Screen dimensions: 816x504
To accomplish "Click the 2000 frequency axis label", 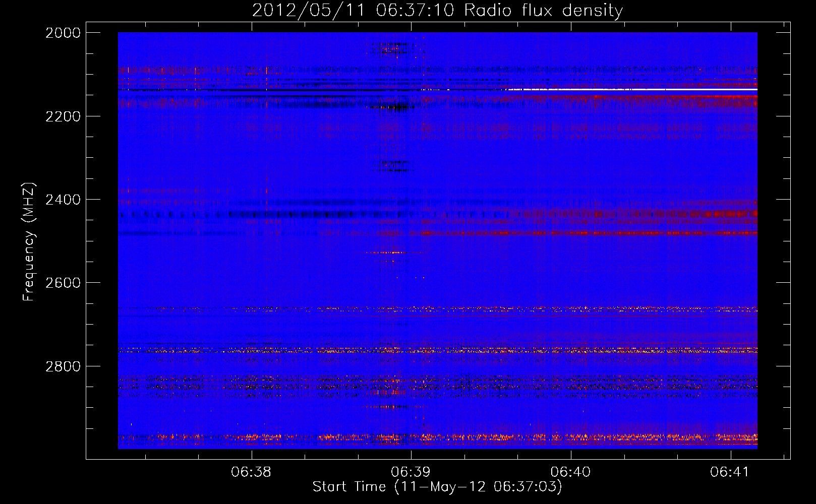I will 63,33.
